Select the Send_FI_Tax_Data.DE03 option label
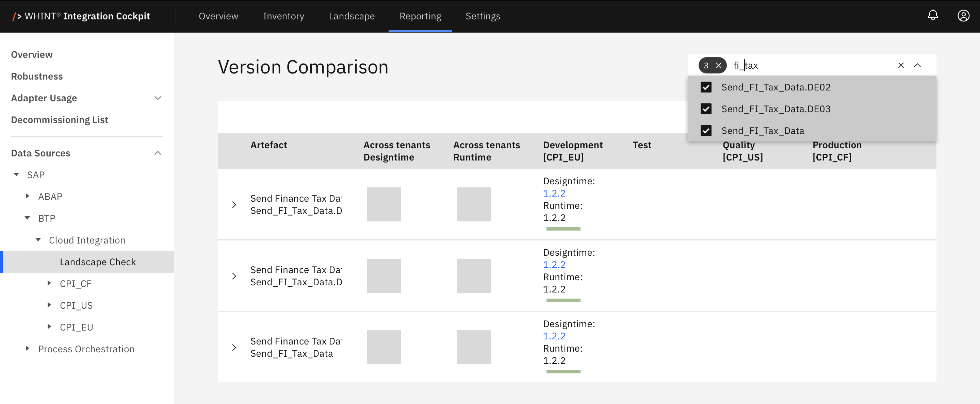 point(776,109)
